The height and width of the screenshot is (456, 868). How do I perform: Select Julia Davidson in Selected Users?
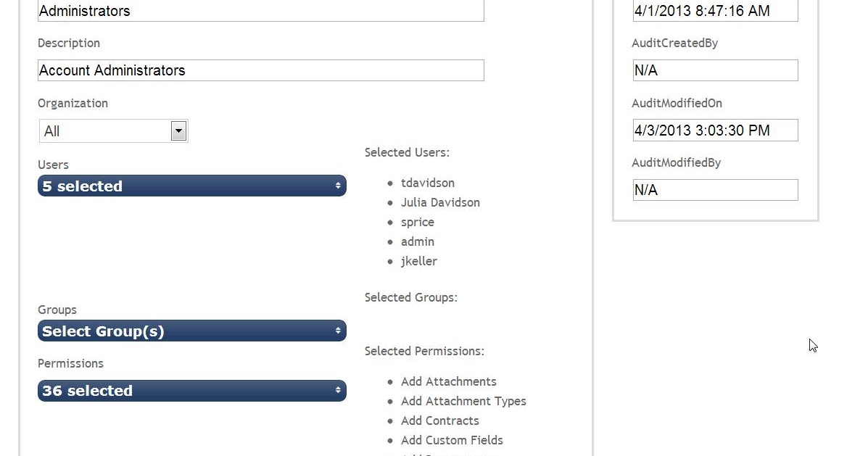[x=440, y=202]
